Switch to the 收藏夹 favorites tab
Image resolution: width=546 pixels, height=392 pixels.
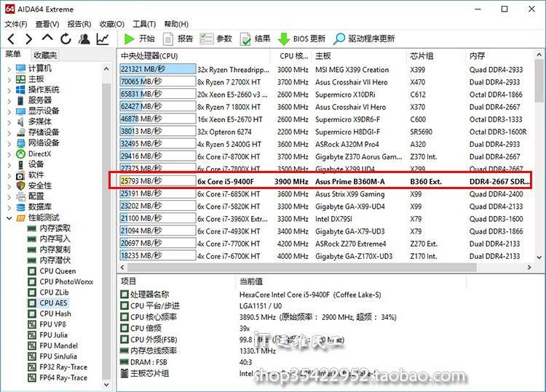44,55
